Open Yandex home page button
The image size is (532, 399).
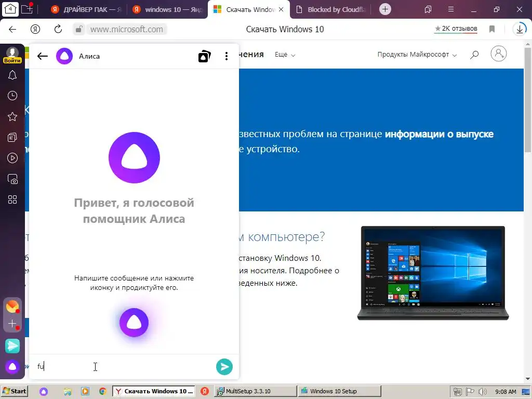point(35,29)
